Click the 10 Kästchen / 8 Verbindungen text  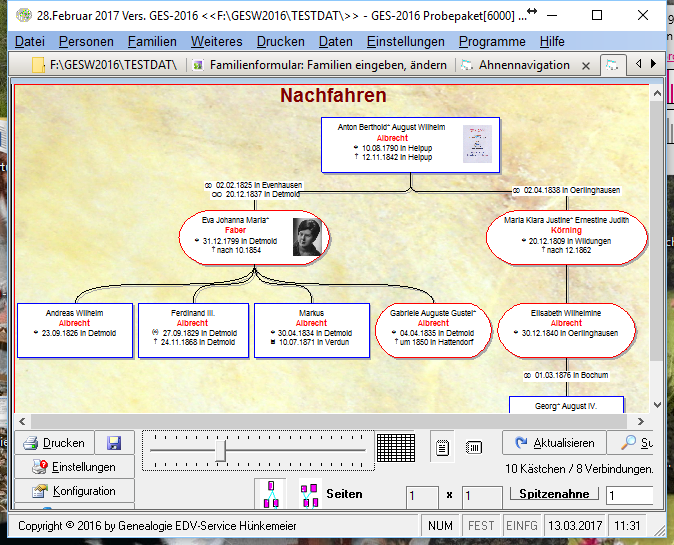pos(579,469)
